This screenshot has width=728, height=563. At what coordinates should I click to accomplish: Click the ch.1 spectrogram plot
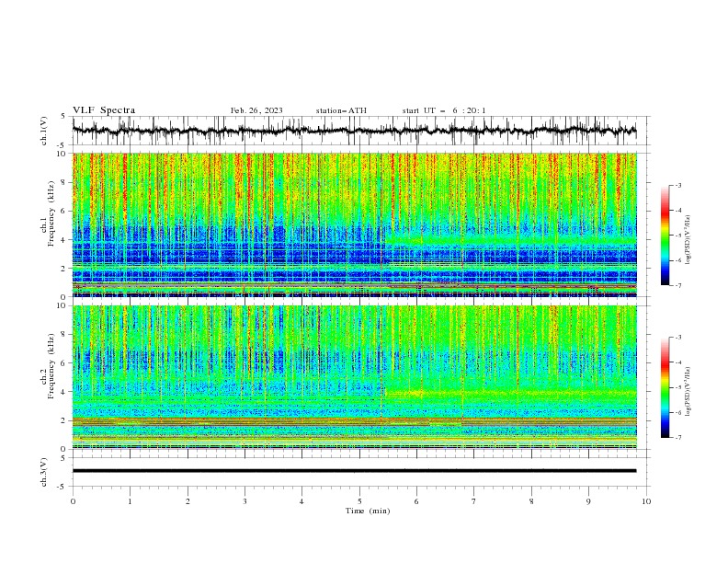click(x=354, y=224)
